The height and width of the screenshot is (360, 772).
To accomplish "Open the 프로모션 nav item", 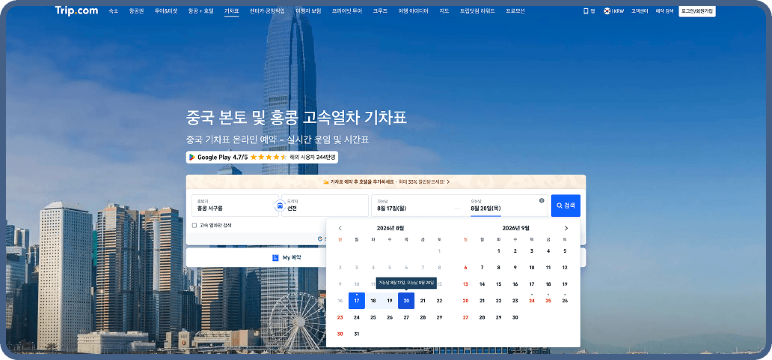I will 515,11.
